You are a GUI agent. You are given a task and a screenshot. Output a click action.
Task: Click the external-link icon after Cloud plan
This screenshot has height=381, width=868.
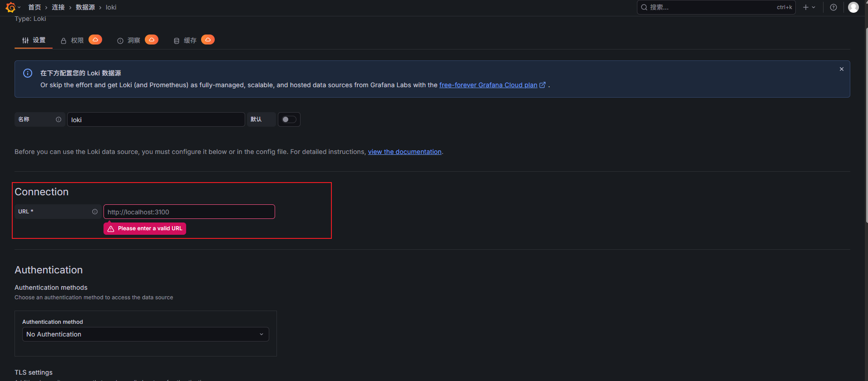pos(542,85)
